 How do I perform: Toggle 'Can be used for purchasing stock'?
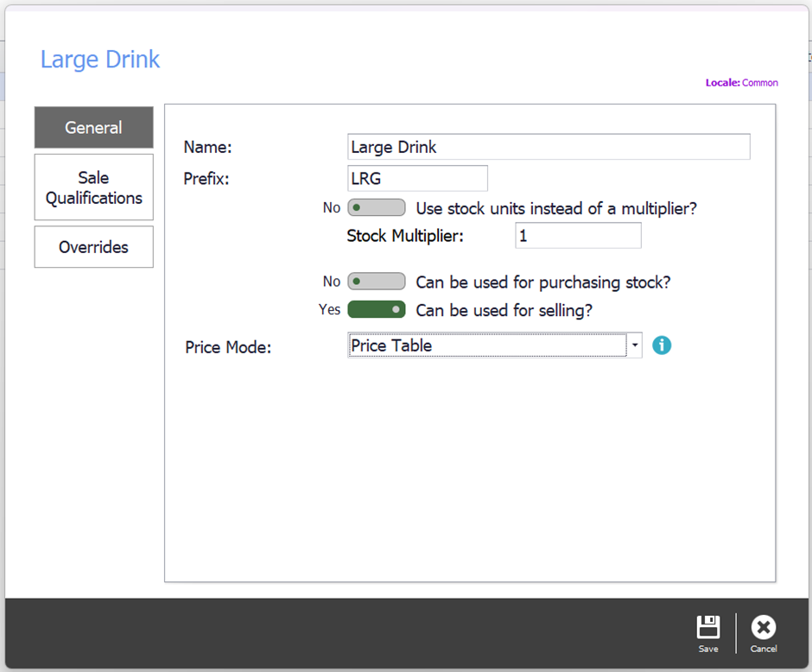point(377,282)
